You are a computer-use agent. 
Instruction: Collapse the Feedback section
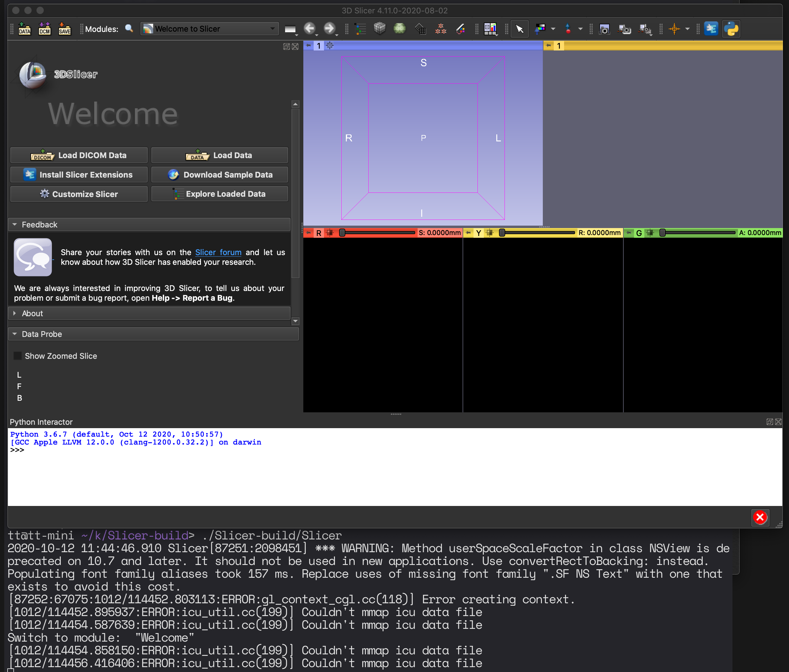[149, 225]
